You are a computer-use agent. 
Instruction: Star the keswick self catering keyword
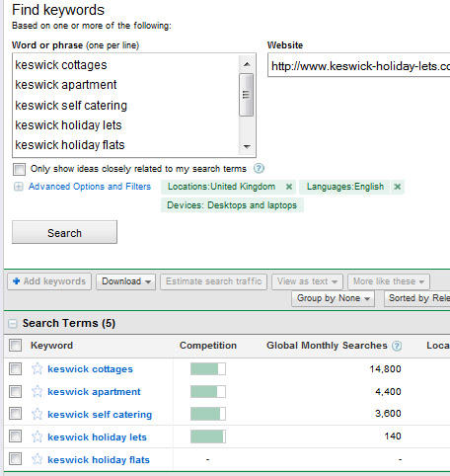[x=37, y=414]
